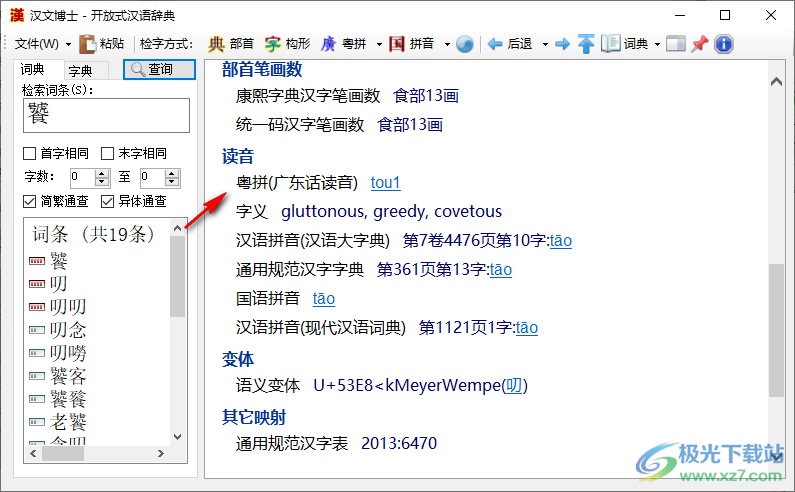The height and width of the screenshot is (492, 795).
Task: Open the blue info about icon
Action: (724, 44)
